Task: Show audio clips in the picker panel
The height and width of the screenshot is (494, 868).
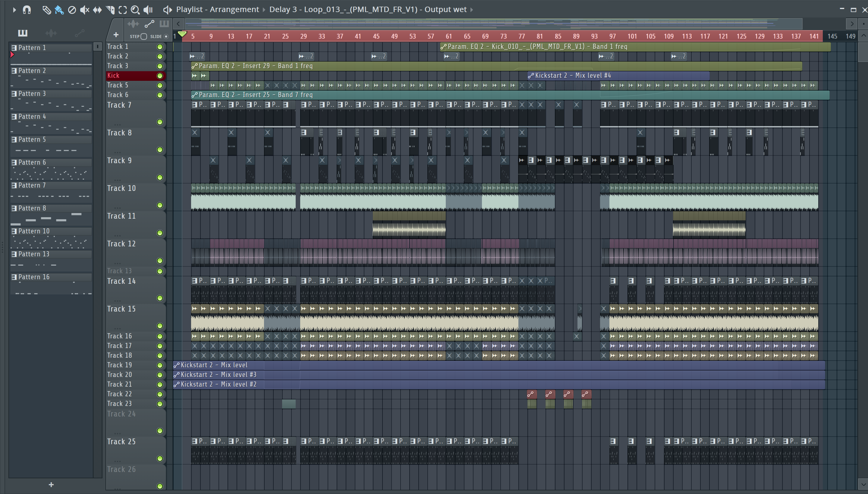Action: [51, 33]
